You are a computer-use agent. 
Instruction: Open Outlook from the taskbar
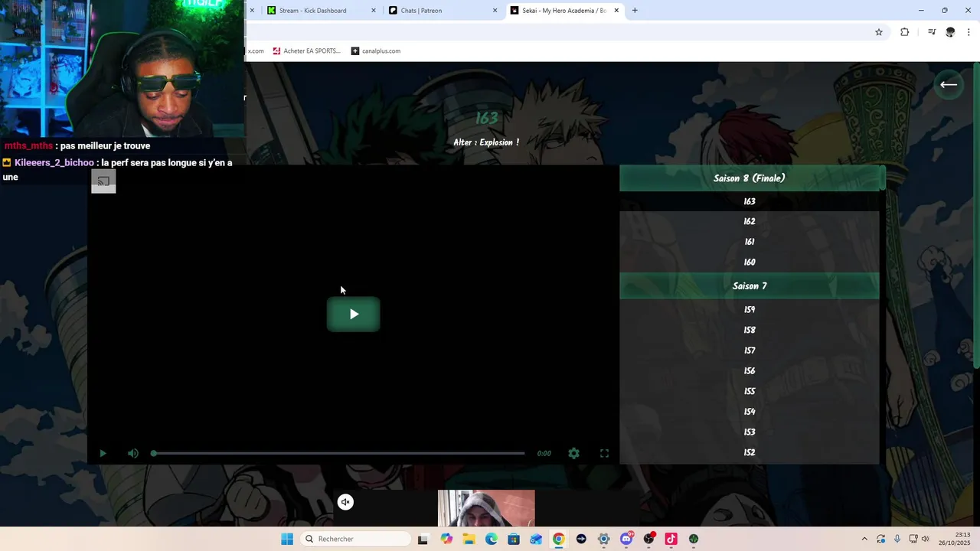coord(536,539)
